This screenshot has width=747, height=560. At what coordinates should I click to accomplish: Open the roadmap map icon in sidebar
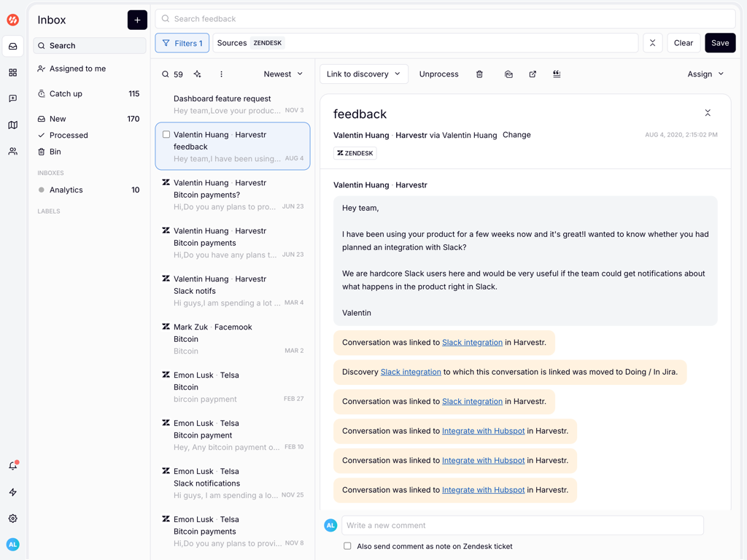pyautogui.click(x=12, y=125)
